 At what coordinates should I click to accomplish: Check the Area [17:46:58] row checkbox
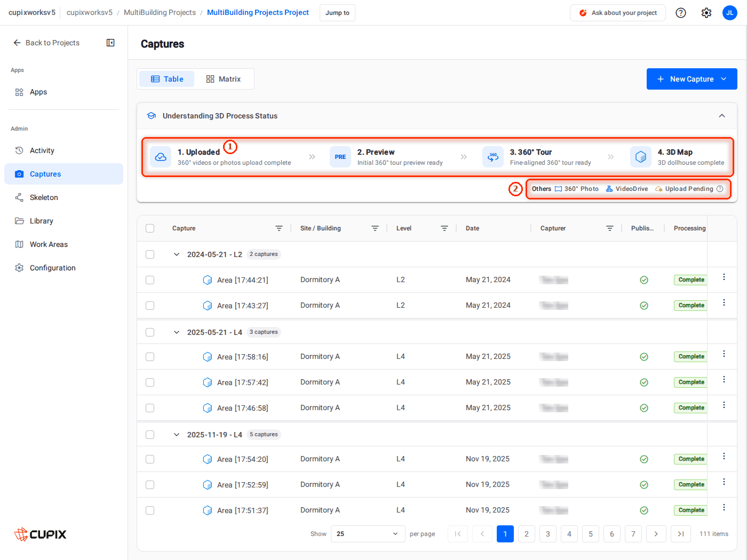pyautogui.click(x=150, y=408)
